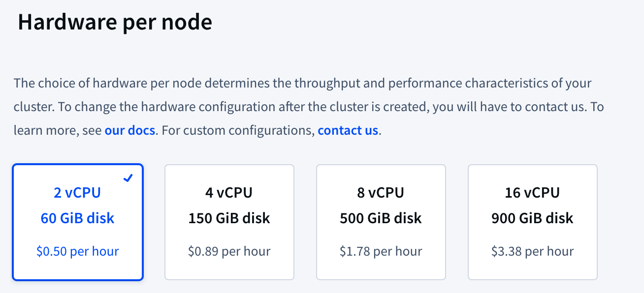
Task: Click the "2 vCPU" label on selected card
Action: pyautogui.click(x=77, y=193)
